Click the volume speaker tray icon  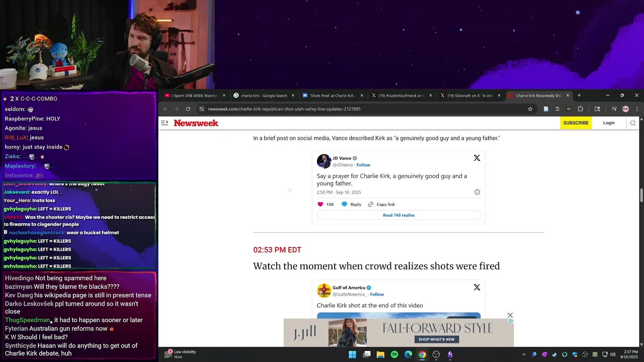click(613, 354)
